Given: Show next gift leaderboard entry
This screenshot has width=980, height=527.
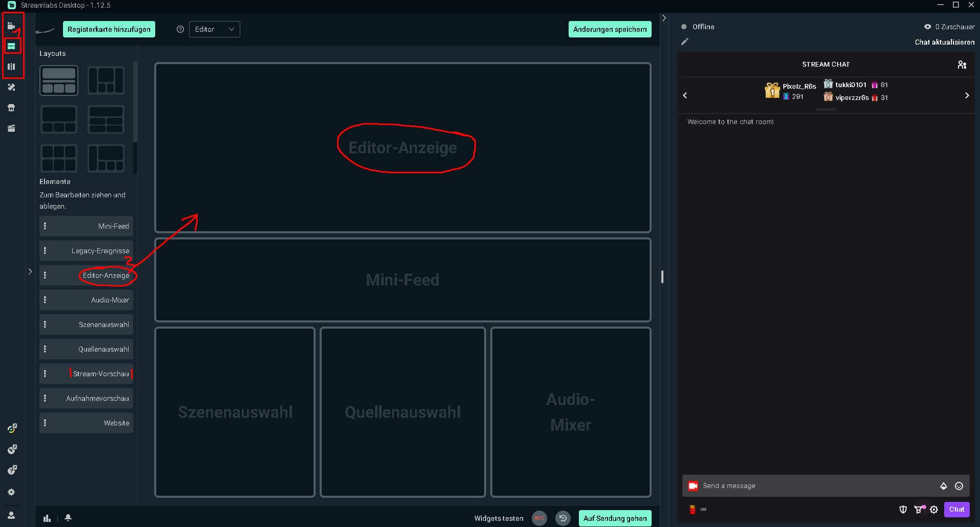Looking at the screenshot, I should [967, 95].
